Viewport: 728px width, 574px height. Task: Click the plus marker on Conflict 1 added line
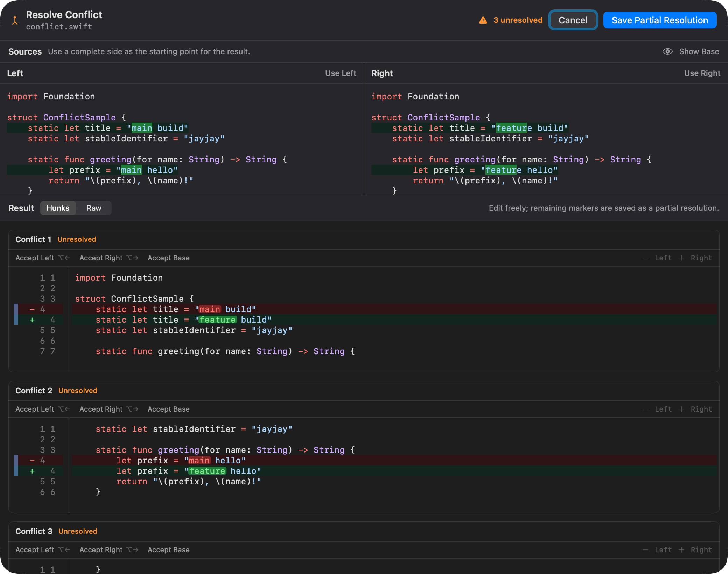32,320
